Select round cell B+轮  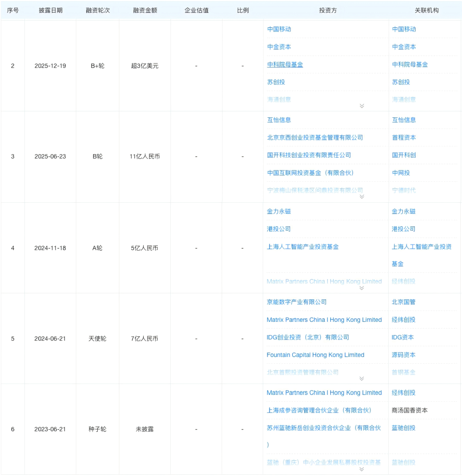[x=97, y=66]
